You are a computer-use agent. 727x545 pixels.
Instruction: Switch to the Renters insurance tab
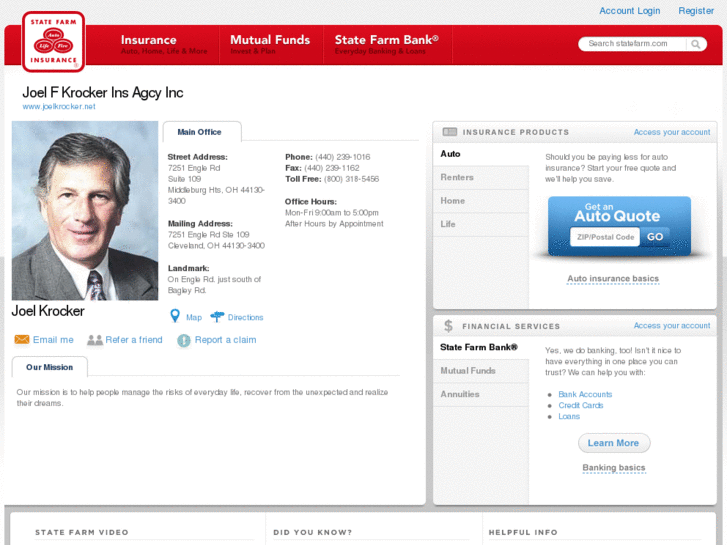coord(481,177)
